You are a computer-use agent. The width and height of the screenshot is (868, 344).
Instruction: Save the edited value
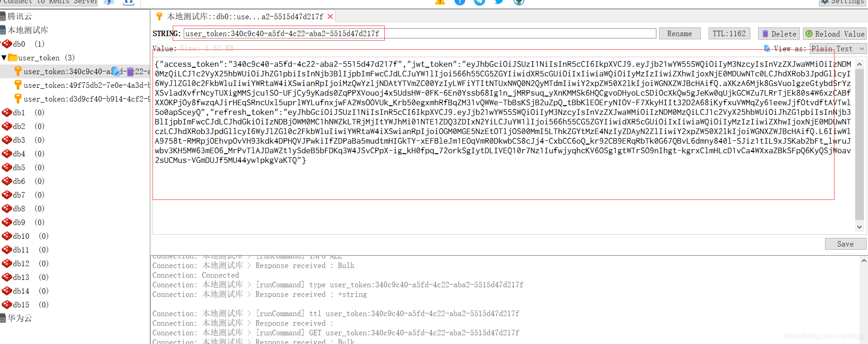846,244
